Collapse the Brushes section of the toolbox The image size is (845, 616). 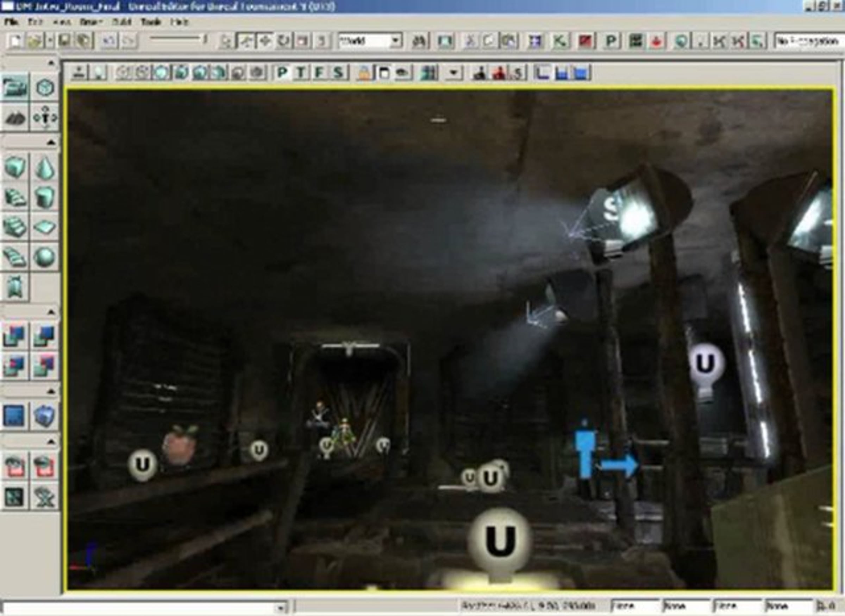(51, 143)
